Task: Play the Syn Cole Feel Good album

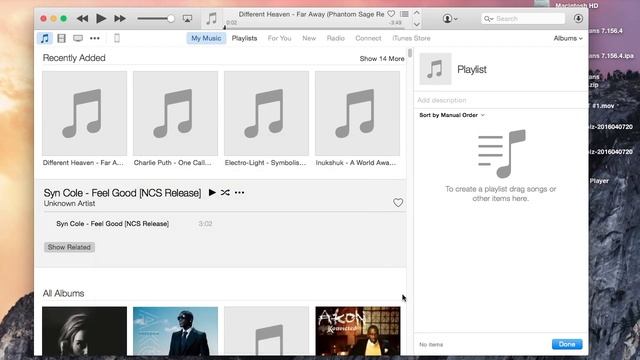Action: click(x=212, y=192)
